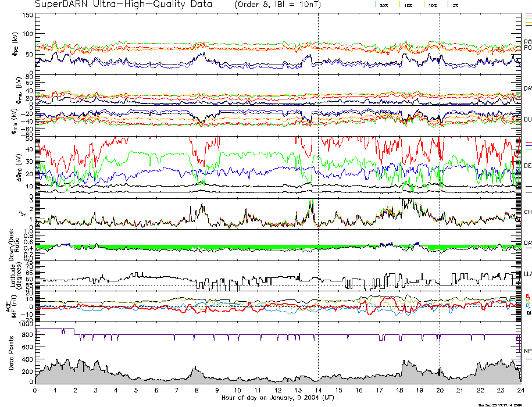Click the Φmin (kV) axis label
The width and height of the screenshot is (532, 407).
(x=15, y=121)
